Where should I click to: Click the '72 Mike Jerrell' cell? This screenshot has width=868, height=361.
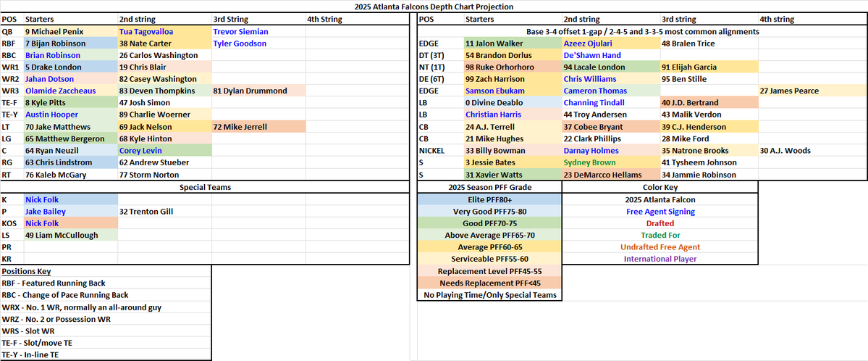(258, 126)
